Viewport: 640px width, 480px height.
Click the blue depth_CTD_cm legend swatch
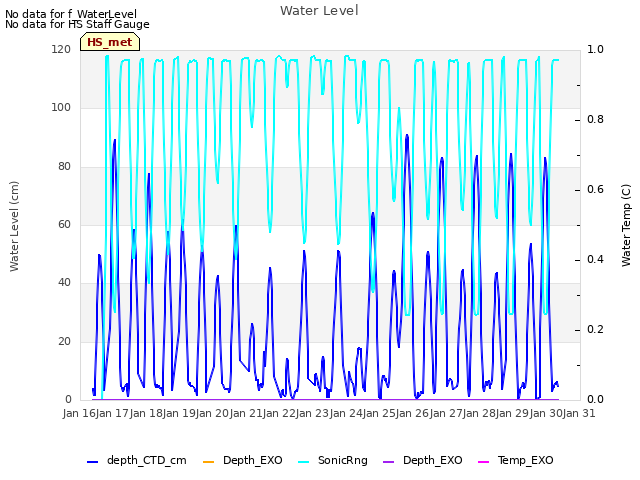click(x=93, y=462)
